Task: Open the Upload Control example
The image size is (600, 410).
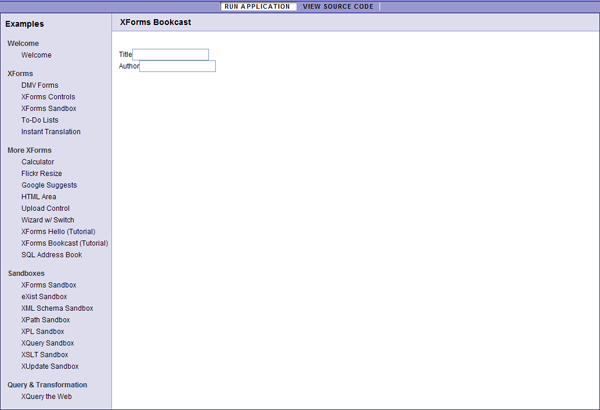Action: pyautogui.click(x=44, y=208)
